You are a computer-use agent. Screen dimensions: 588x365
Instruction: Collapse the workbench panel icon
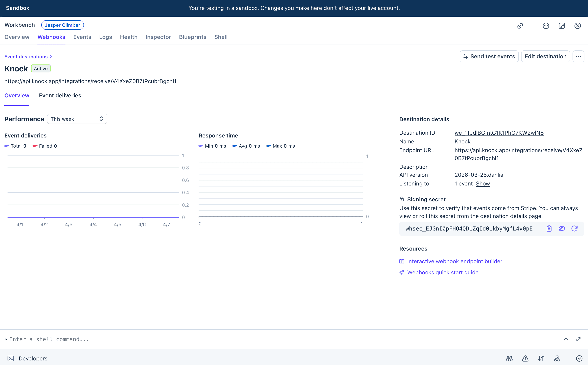562,26
